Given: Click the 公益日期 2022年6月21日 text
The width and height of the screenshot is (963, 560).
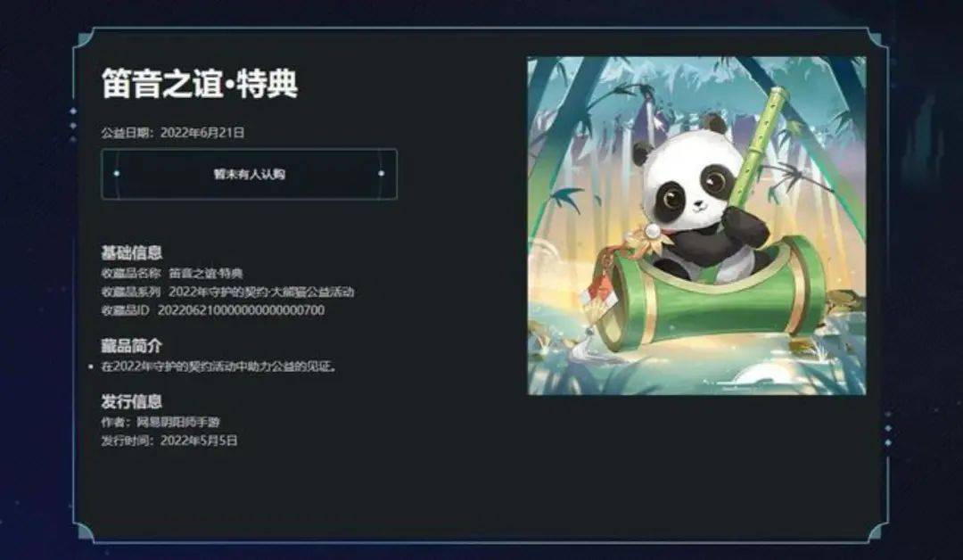Looking at the screenshot, I should click(x=173, y=133).
